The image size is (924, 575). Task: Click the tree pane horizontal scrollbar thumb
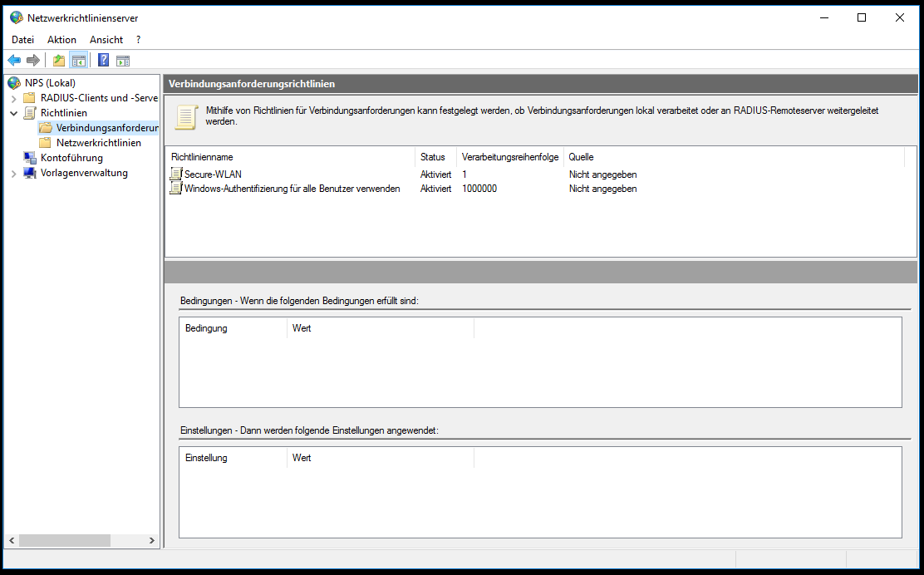click(64, 540)
